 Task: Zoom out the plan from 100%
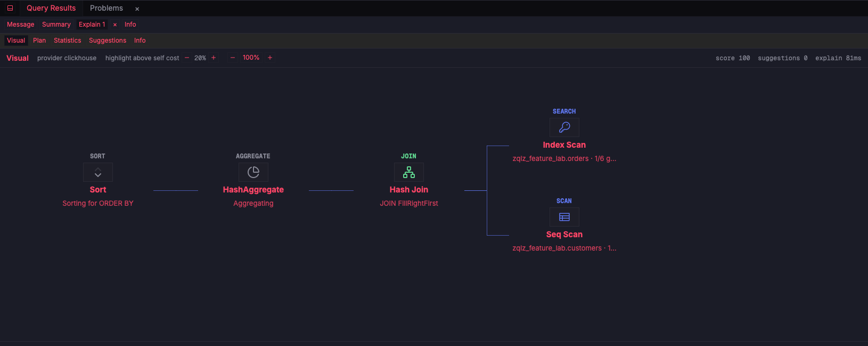point(233,58)
